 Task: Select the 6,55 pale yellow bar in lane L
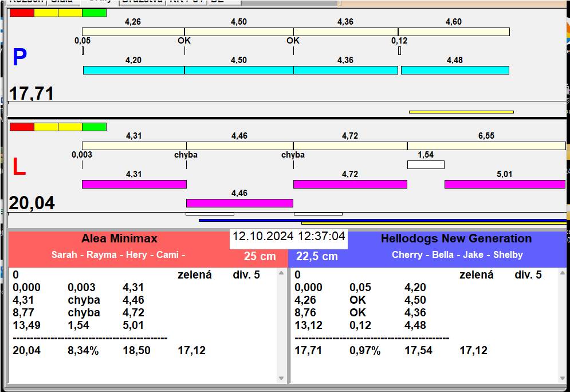pos(486,146)
